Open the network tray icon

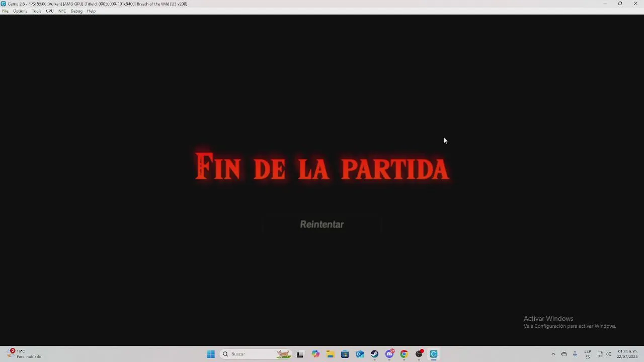(x=600, y=354)
